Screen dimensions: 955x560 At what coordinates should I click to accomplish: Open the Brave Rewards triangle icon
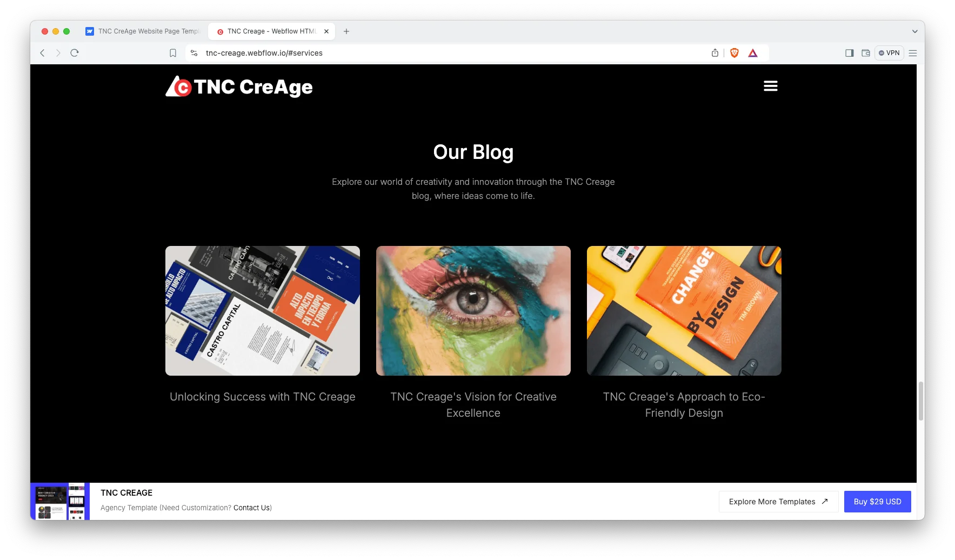click(753, 53)
